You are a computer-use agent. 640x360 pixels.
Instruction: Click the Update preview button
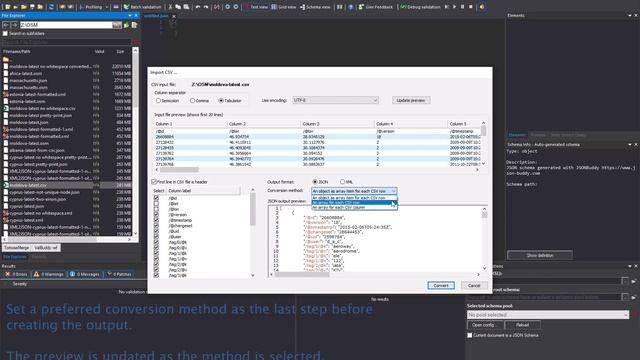click(411, 100)
